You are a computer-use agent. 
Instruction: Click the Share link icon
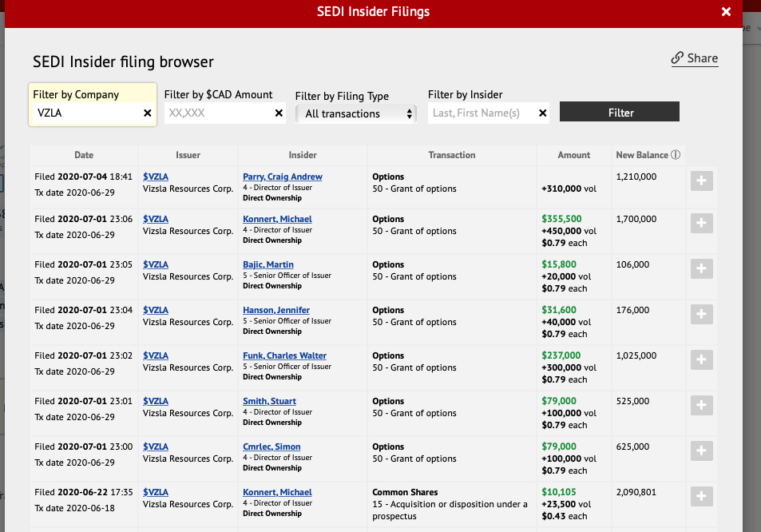coord(677,58)
